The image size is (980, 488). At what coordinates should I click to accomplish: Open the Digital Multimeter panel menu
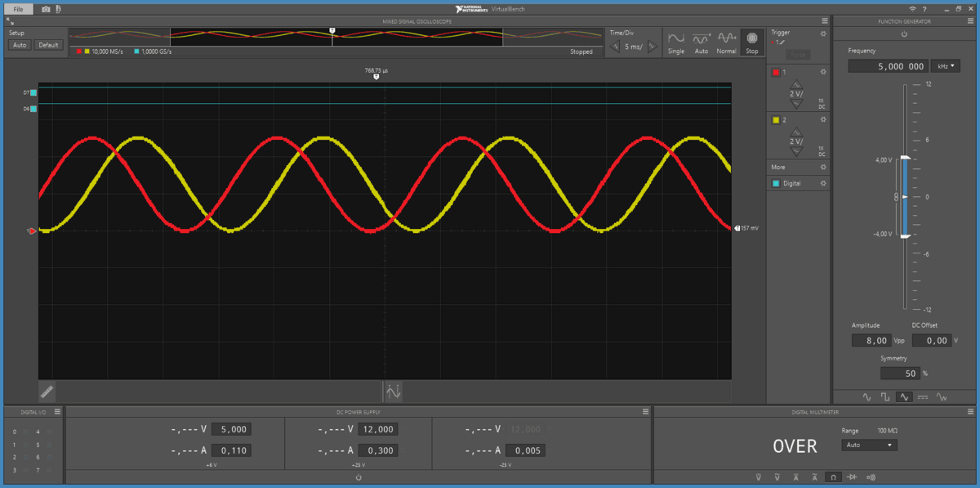tap(971, 412)
